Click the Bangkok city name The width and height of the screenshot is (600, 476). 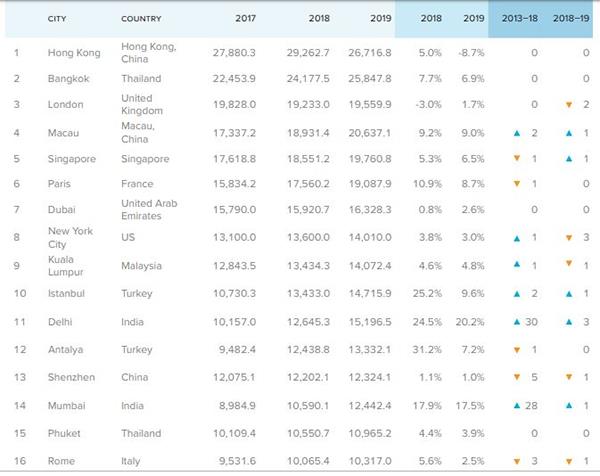pyautogui.click(x=68, y=79)
